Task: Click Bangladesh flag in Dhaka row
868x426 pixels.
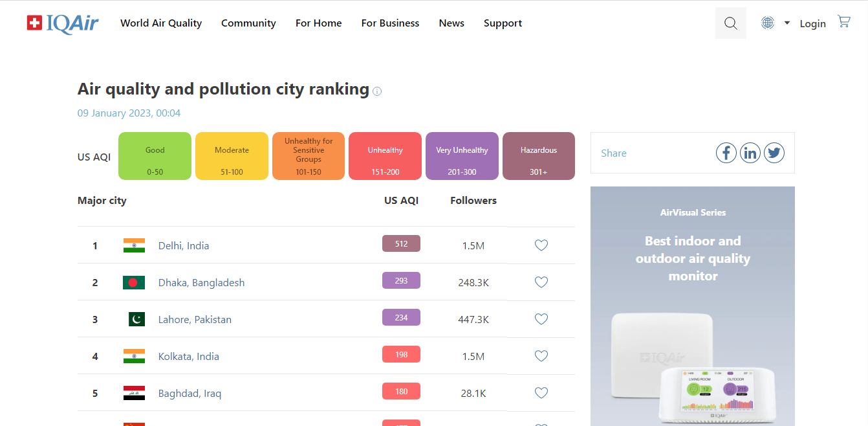Action: pyautogui.click(x=134, y=282)
